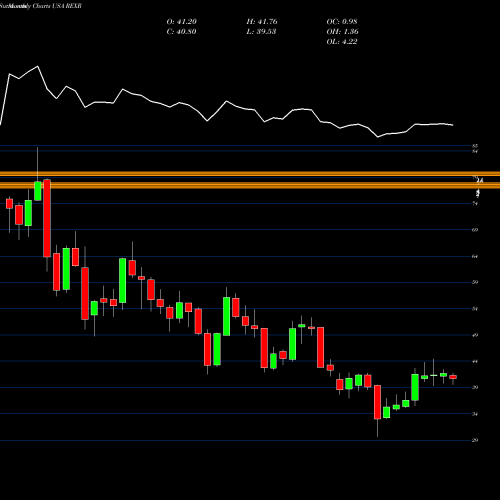Click the 54 price axis label
Viewport: 500px width, 500px height.
[x=475, y=309]
